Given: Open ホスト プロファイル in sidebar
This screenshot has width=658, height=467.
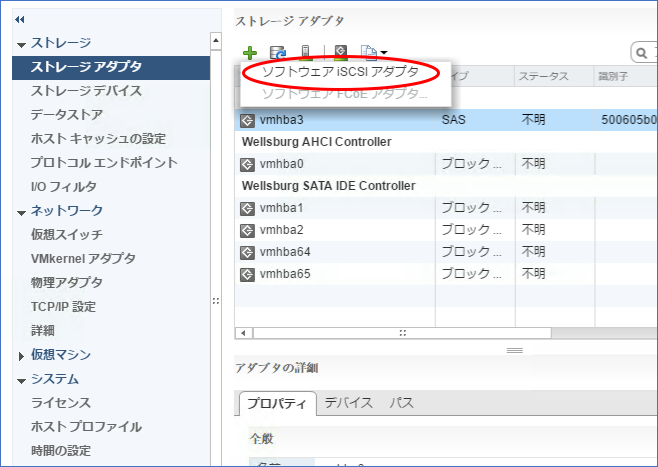Looking at the screenshot, I should (x=86, y=427).
